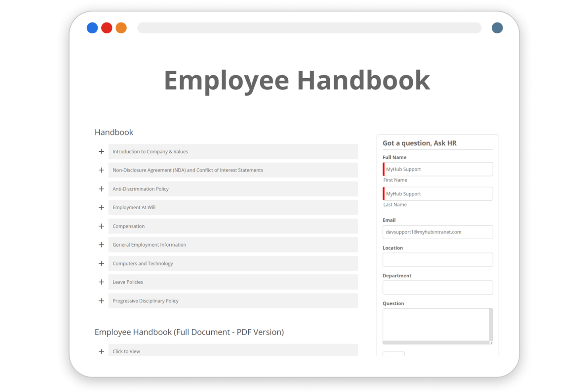Open Computers and Technology row text

pyautogui.click(x=143, y=264)
